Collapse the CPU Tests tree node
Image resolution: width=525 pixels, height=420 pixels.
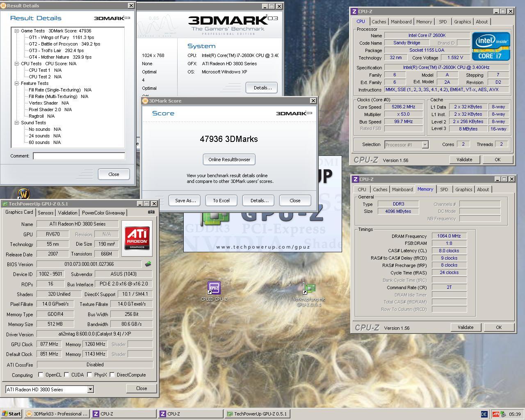[x=16, y=64]
